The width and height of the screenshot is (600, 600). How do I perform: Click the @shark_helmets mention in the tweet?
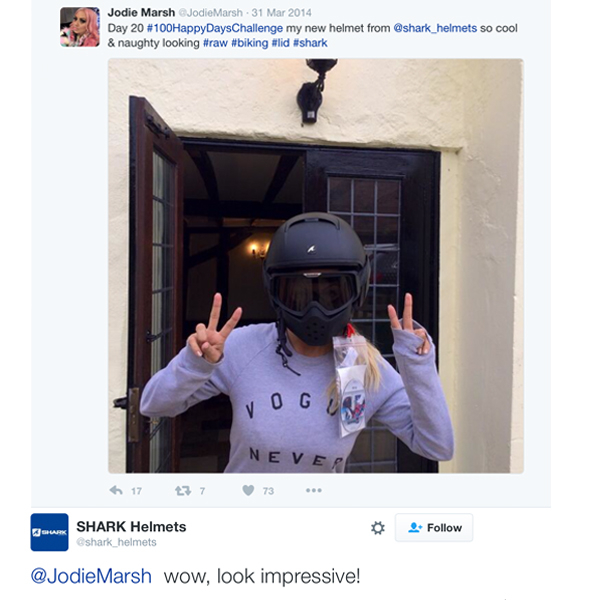click(435, 28)
